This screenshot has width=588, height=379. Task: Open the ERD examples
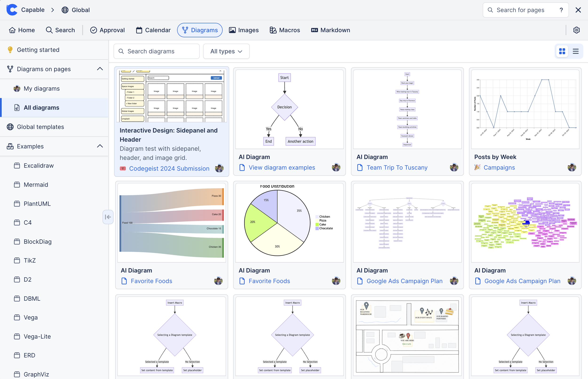(x=54, y=355)
